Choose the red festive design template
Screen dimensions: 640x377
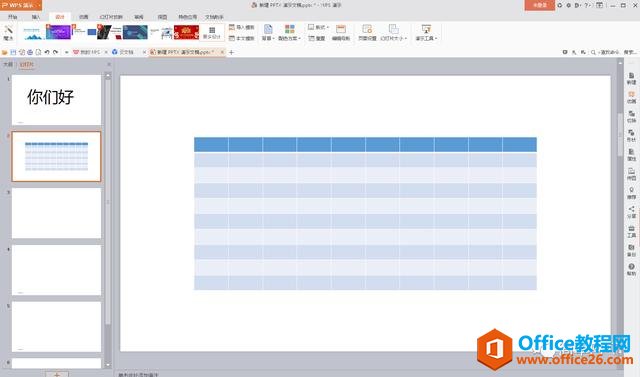pyautogui.click(x=186, y=32)
